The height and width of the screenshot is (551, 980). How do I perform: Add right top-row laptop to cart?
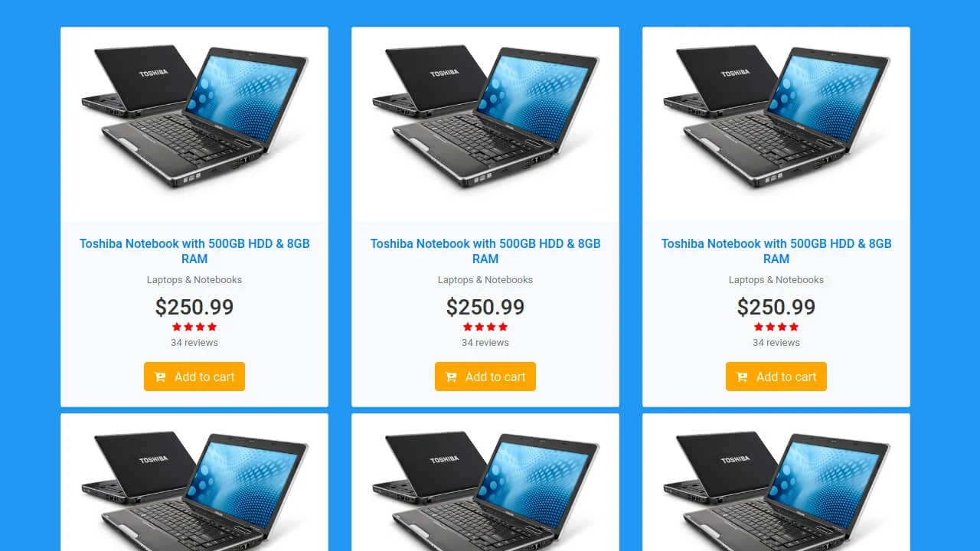pos(776,377)
